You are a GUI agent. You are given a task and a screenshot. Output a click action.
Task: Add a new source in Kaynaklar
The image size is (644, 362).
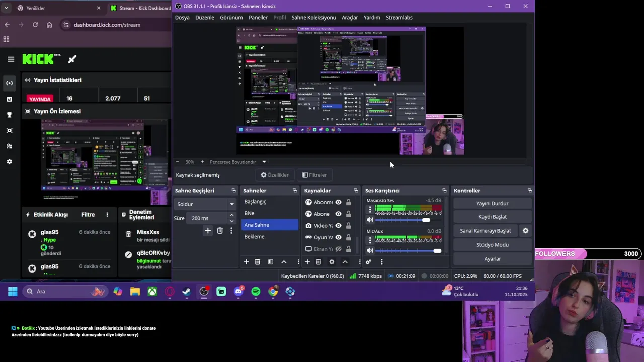[307, 262]
